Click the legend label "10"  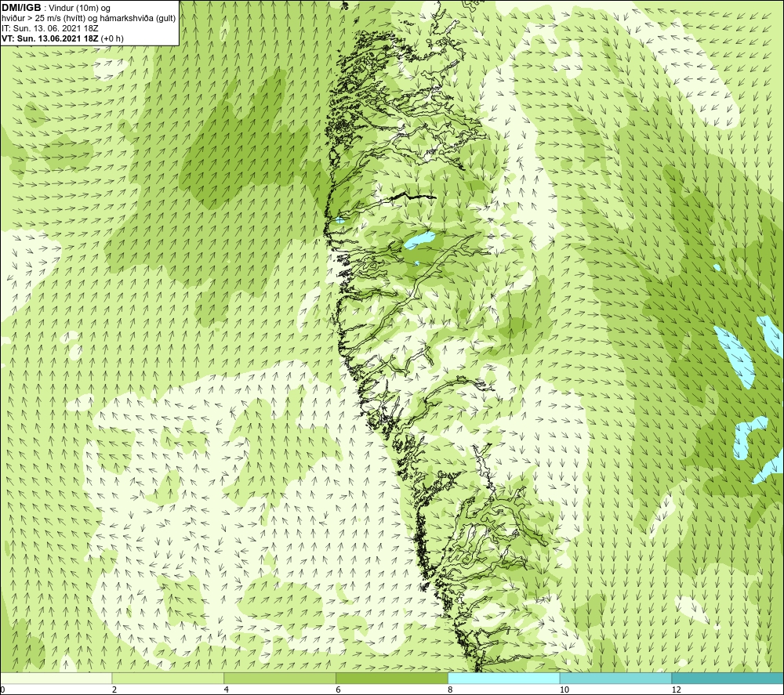coord(564,690)
